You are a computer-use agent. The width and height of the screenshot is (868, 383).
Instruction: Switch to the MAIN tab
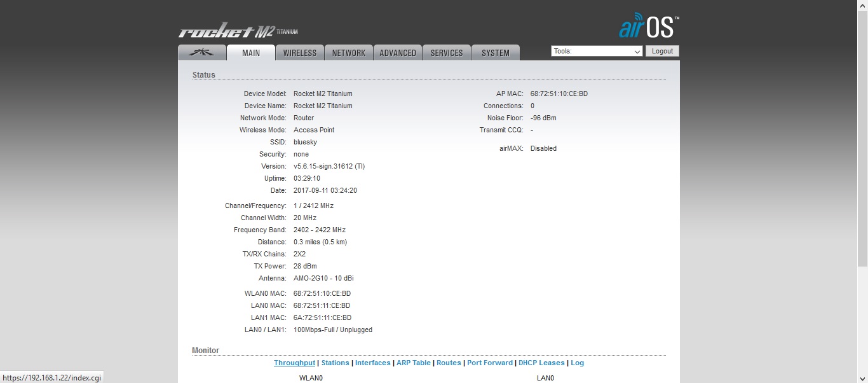click(x=251, y=53)
